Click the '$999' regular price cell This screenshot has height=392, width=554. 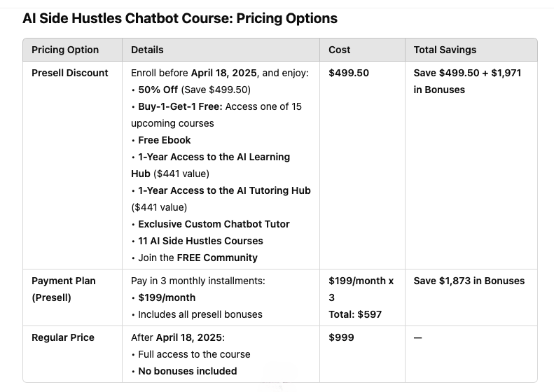point(341,337)
